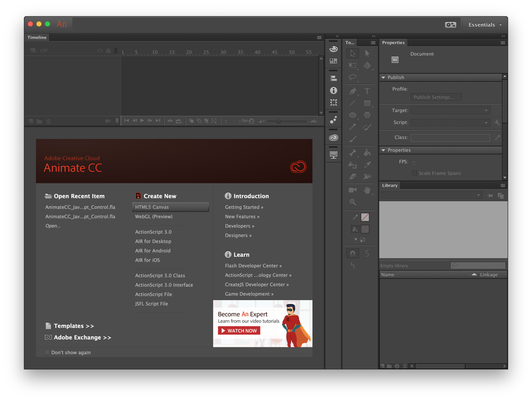Select the Pen tool
The height and width of the screenshot is (401, 532).
pos(352,91)
